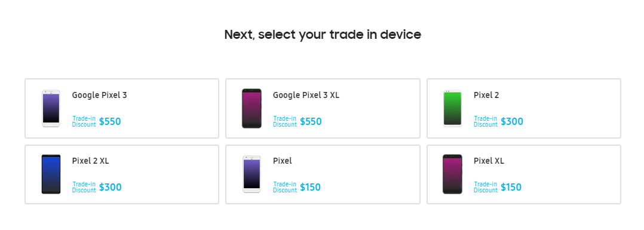Click the Pixel XL title text
The height and width of the screenshot is (230, 644).
coord(489,161)
